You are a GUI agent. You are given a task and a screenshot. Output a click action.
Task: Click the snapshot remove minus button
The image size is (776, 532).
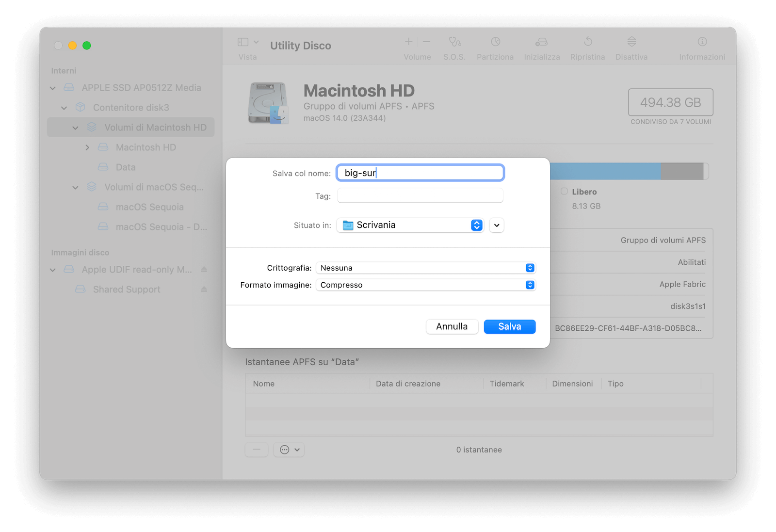tap(257, 450)
